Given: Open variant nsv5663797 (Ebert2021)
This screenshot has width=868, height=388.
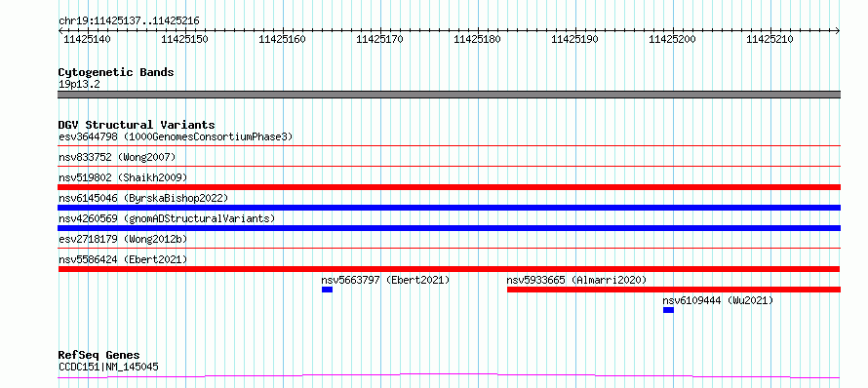Looking at the screenshot, I should pyautogui.click(x=386, y=280).
